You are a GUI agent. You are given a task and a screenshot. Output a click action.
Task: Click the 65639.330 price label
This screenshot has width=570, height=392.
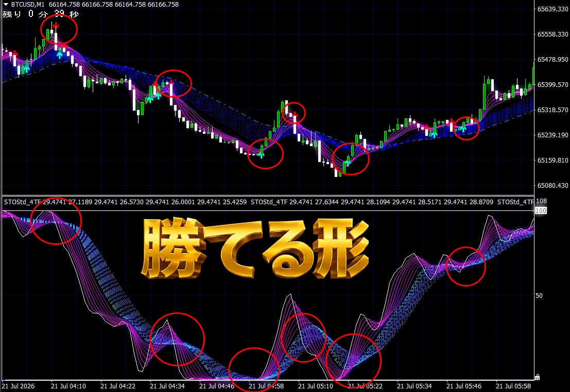[x=552, y=9]
